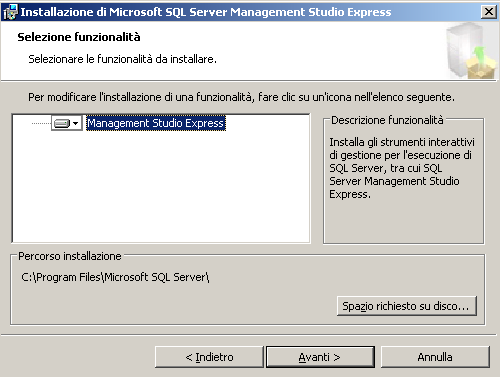Click the install path C:\Program Files\Microsoft SQL Server\
Screen dimensions: 500x377
tap(115, 277)
